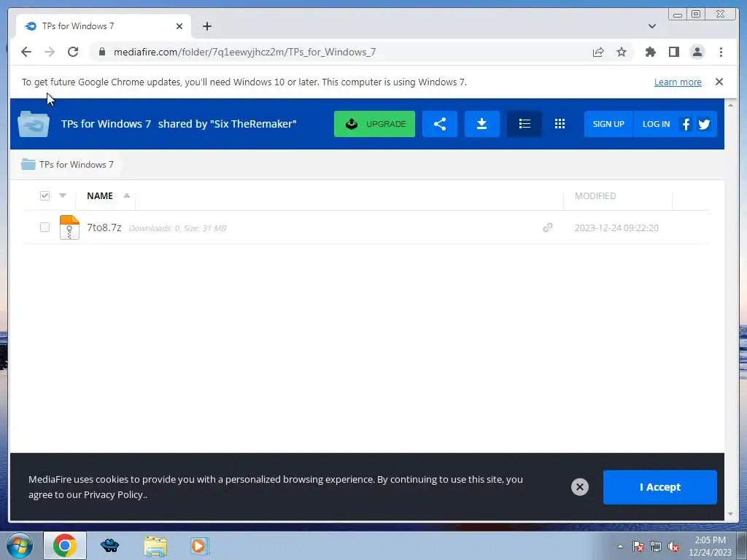Switch to list view layout
Viewport: 747px width, 560px height.
click(524, 124)
